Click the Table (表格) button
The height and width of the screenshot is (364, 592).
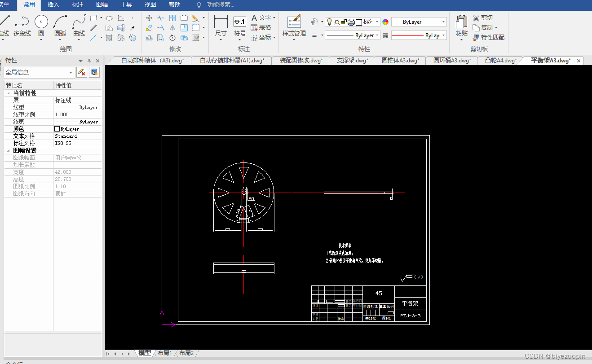click(x=261, y=27)
